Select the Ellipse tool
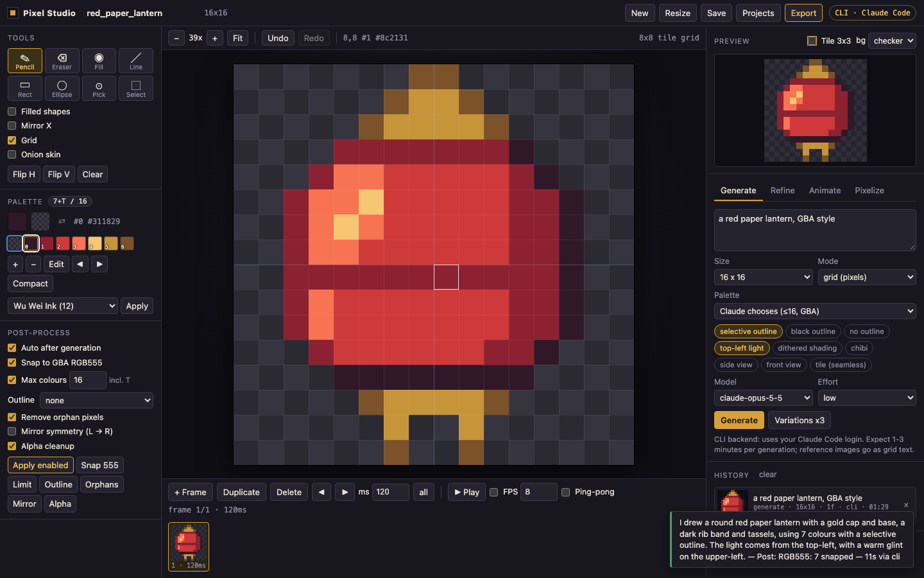The image size is (924, 578). (x=62, y=89)
